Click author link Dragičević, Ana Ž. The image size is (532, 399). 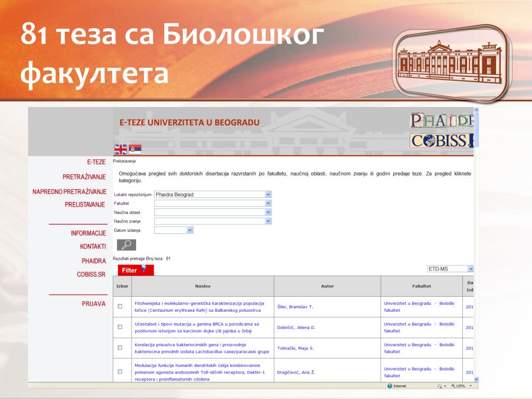(296, 372)
